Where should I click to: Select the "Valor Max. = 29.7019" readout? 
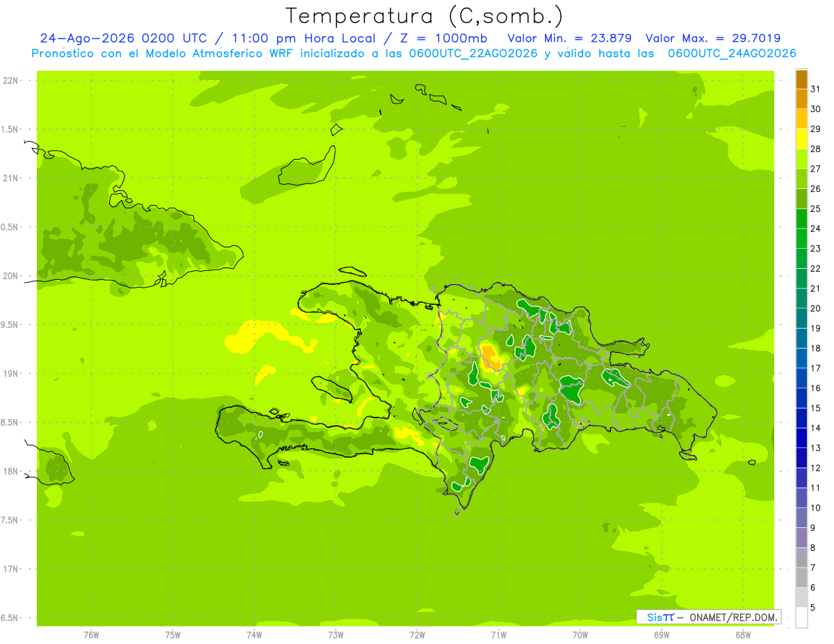coord(712,39)
